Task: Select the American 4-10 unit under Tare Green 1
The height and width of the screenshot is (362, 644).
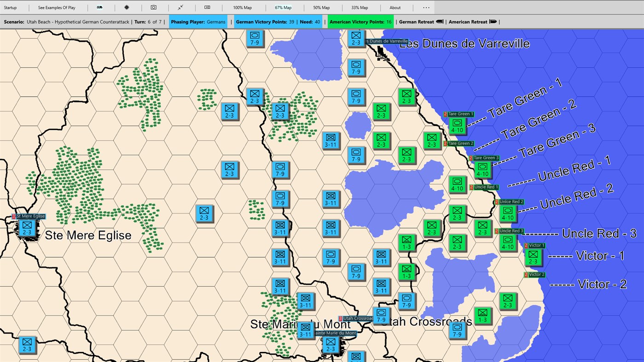Action: coord(457,126)
